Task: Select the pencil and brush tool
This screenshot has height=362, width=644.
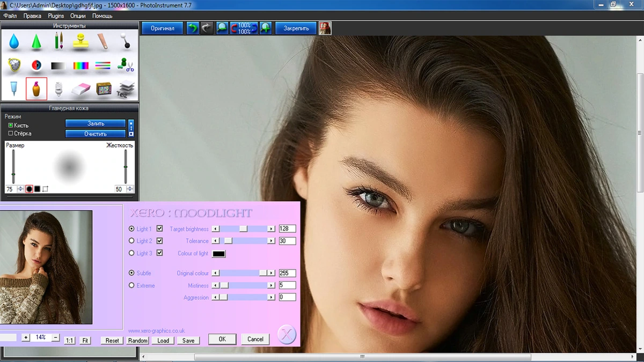Action: pyautogui.click(x=59, y=41)
